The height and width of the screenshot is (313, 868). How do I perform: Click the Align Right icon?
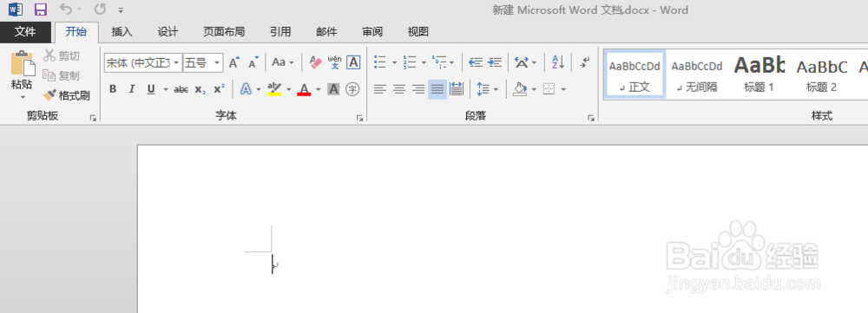pos(418,89)
